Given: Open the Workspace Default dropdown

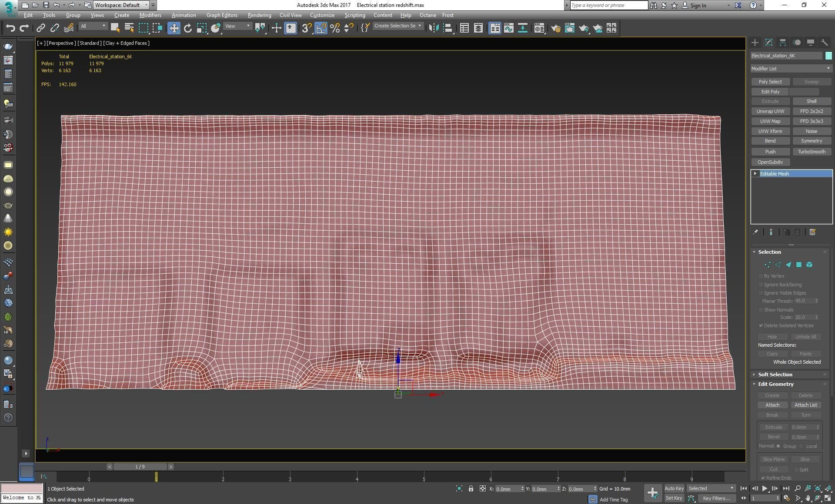Looking at the screenshot, I should [121, 5].
